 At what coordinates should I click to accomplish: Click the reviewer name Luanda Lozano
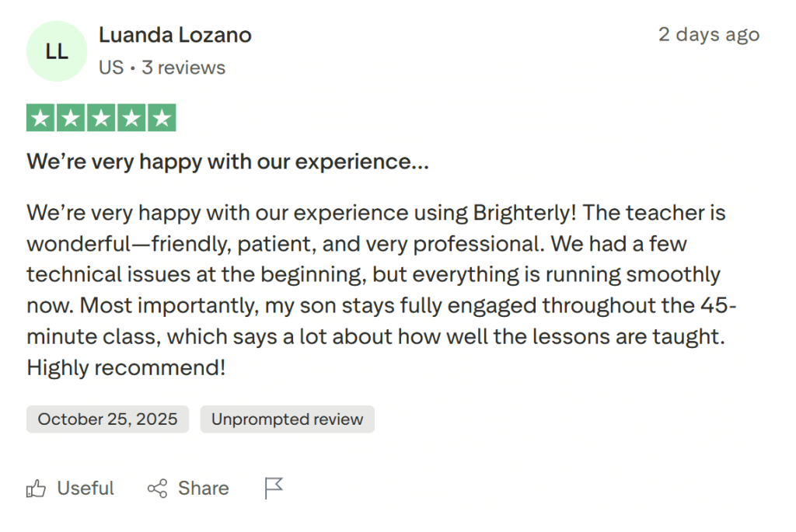[x=175, y=34]
